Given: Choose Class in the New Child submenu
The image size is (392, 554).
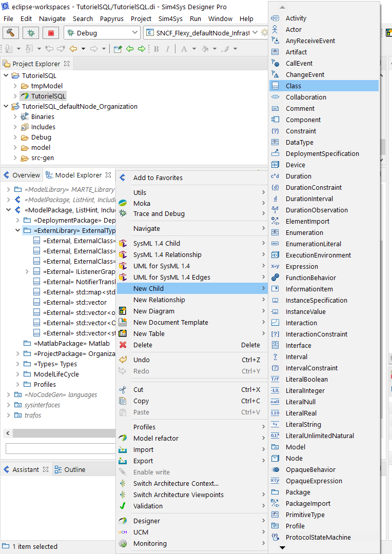Looking at the screenshot, I should tap(324, 86).
